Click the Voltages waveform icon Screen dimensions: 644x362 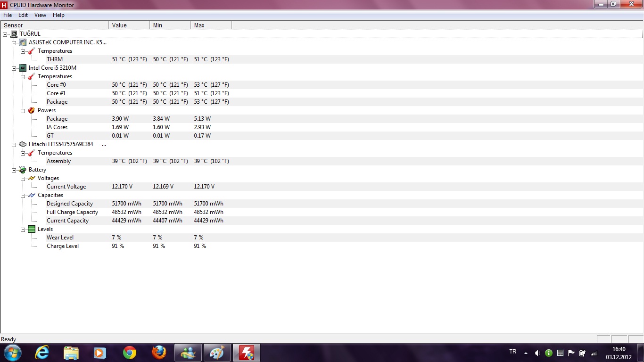click(x=32, y=178)
